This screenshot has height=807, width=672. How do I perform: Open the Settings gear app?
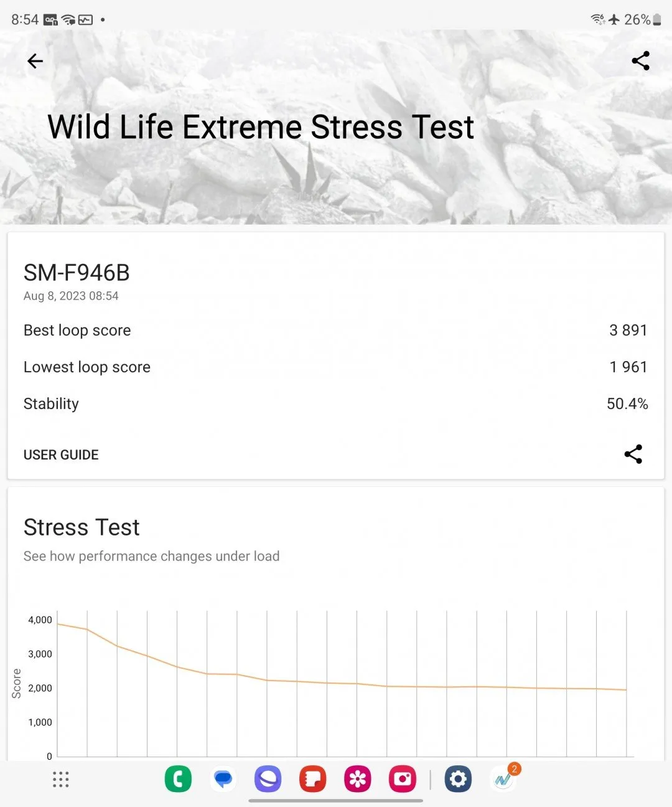coord(458,780)
